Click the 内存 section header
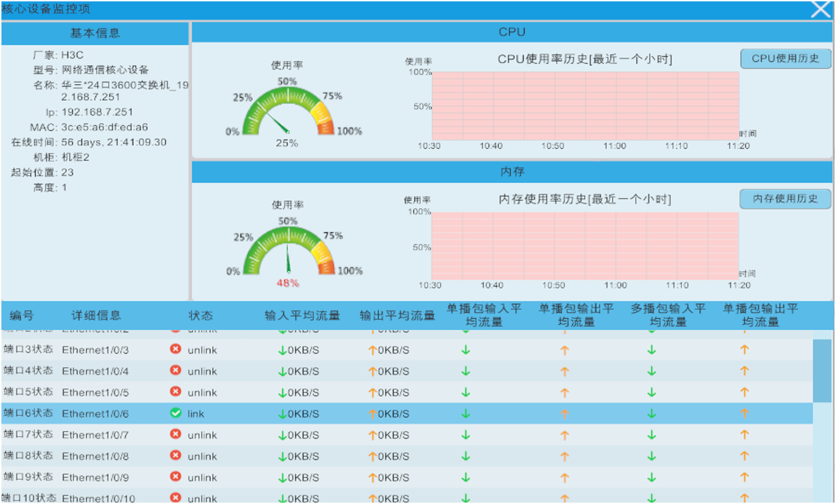The width and height of the screenshot is (836, 504). click(512, 172)
